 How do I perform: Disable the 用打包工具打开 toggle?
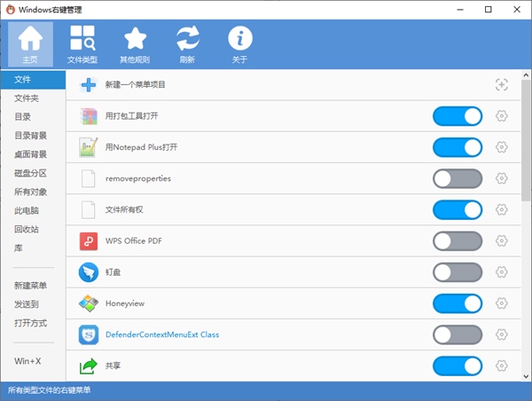(458, 116)
